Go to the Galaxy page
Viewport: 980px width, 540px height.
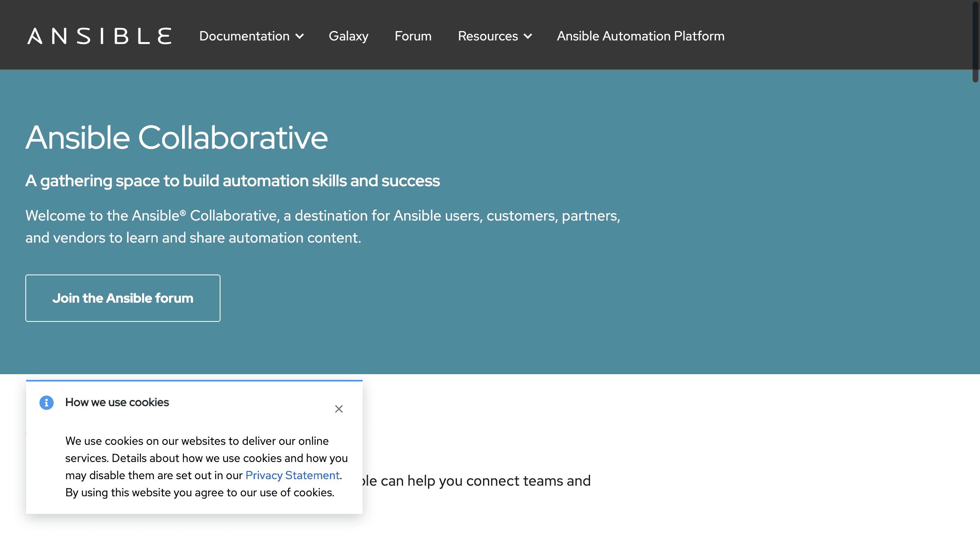coord(348,36)
